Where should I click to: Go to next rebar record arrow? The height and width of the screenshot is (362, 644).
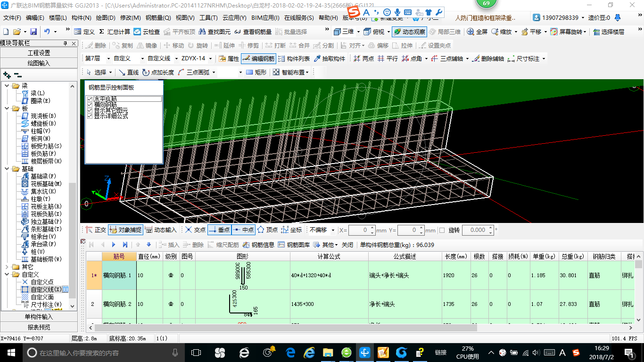coord(114,245)
